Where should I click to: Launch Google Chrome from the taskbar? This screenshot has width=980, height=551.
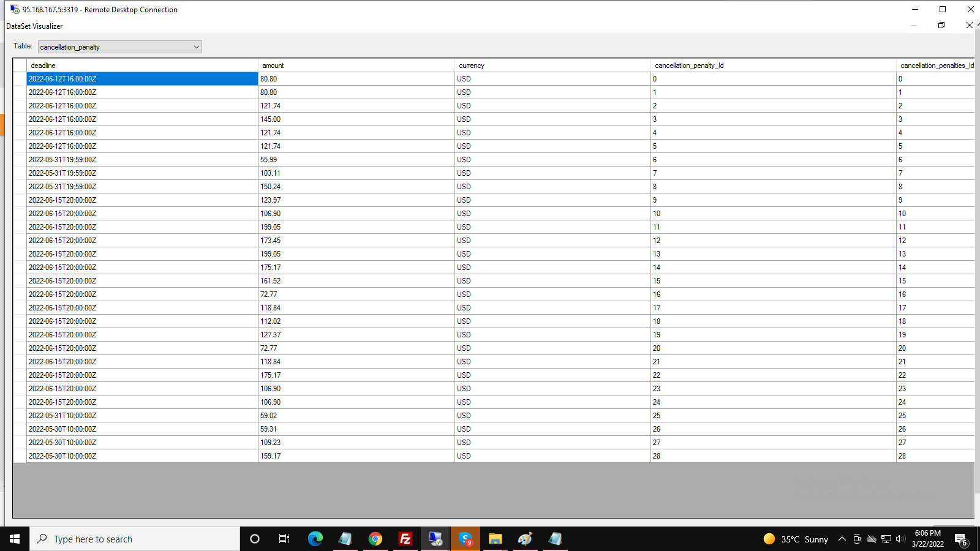pos(375,539)
